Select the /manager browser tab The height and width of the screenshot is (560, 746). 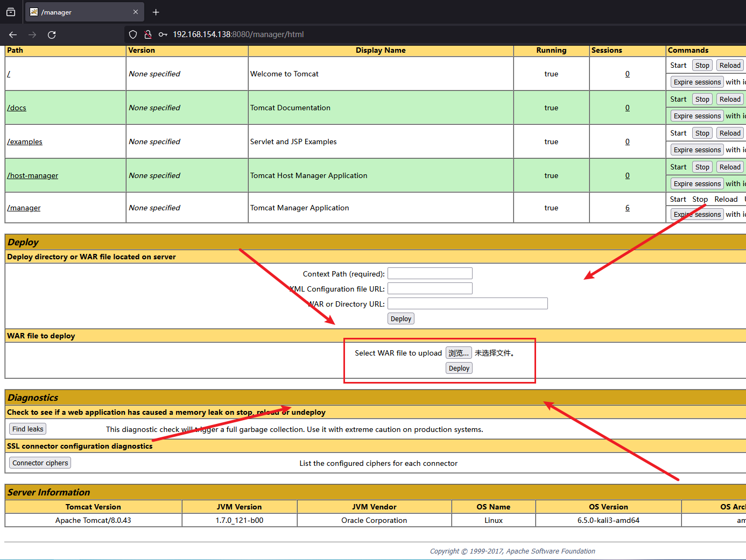click(84, 12)
